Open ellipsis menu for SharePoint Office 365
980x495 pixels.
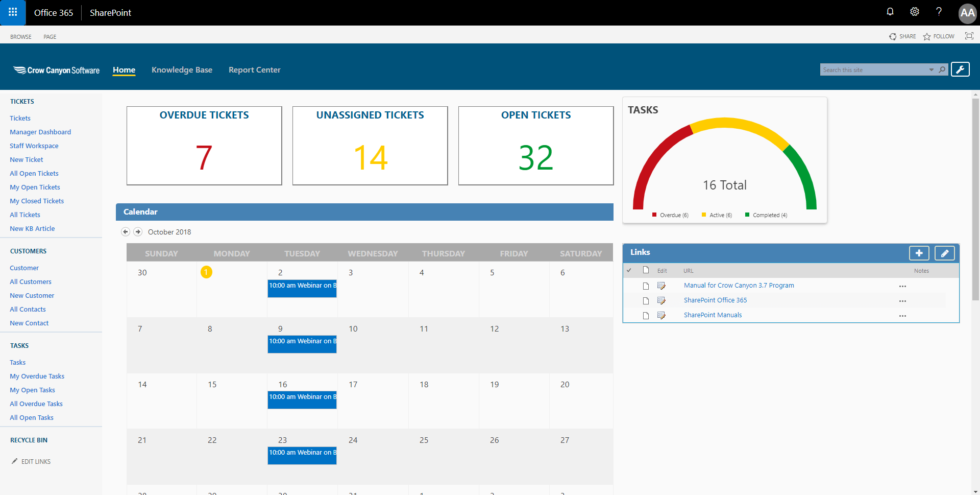click(x=902, y=301)
